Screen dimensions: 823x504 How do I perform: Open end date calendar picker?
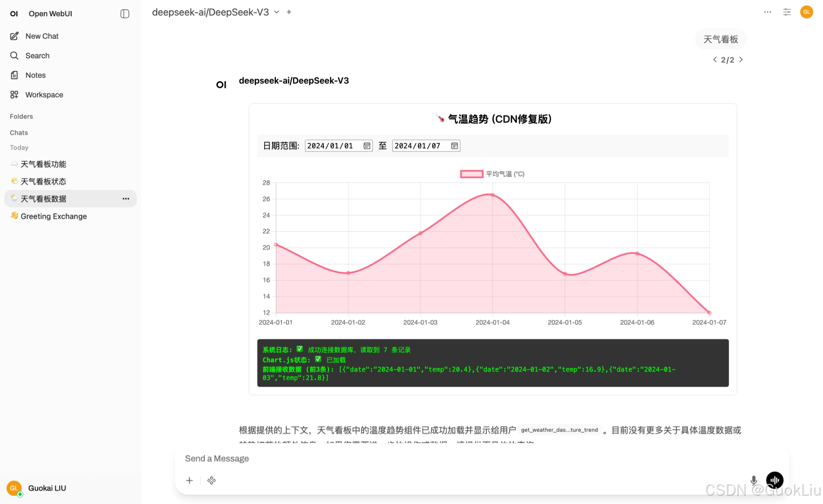(x=454, y=146)
